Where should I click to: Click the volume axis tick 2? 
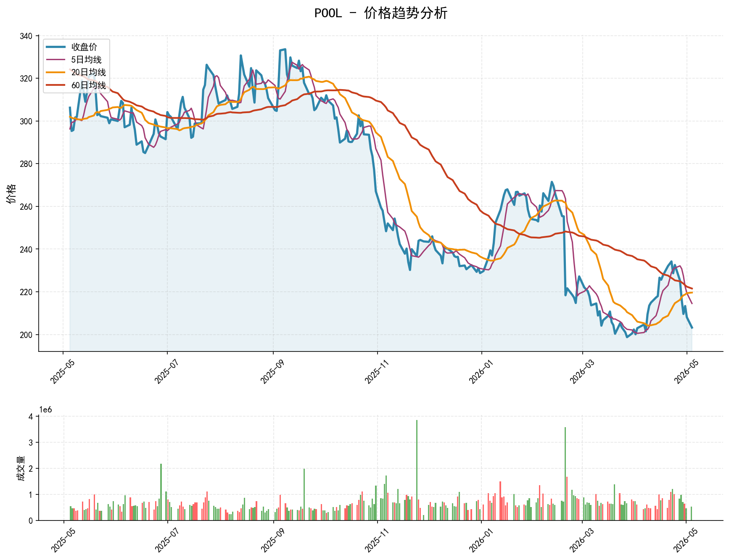coord(31,469)
